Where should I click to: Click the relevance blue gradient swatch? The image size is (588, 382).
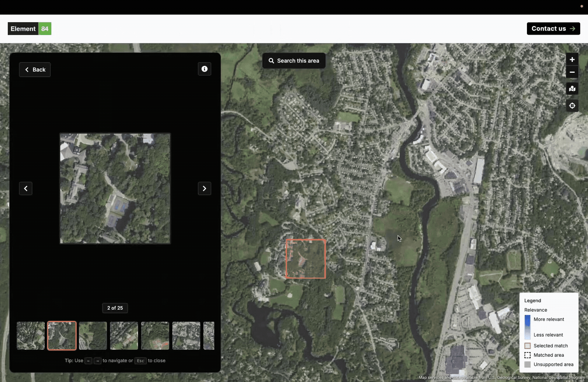(527, 327)
